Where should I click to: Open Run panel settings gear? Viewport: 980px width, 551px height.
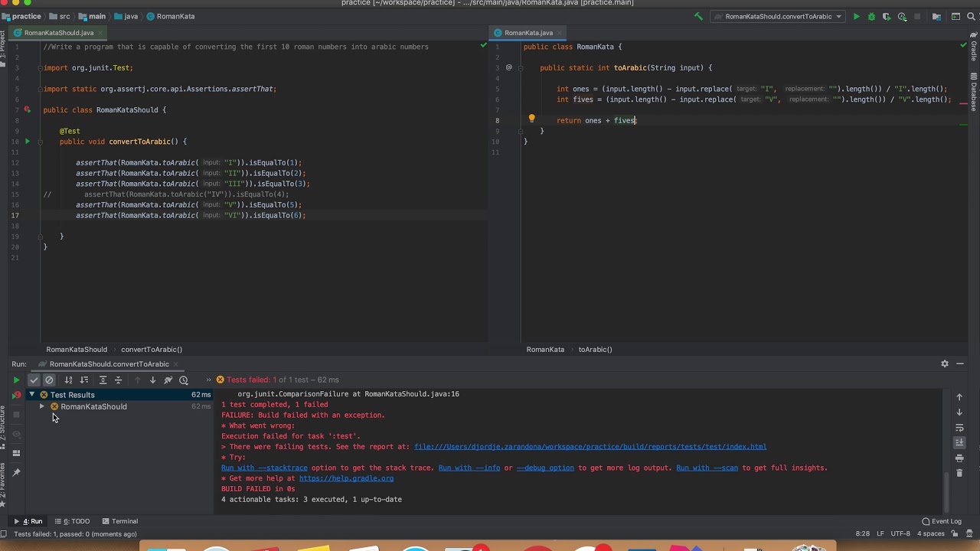pos(945,364)
